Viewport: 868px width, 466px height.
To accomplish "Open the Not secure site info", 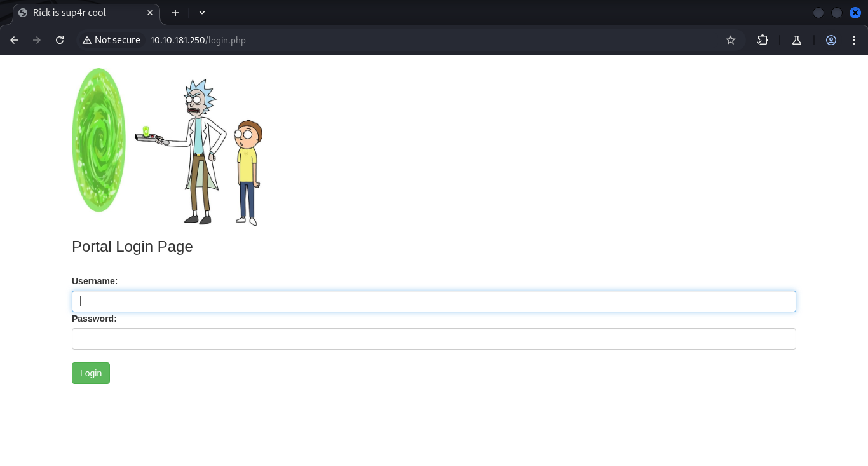I will [x=111, y=40].
